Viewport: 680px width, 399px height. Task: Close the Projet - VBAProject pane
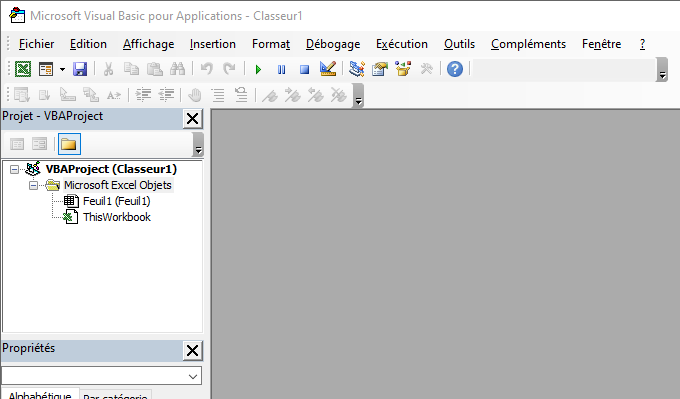pos(193,119)
